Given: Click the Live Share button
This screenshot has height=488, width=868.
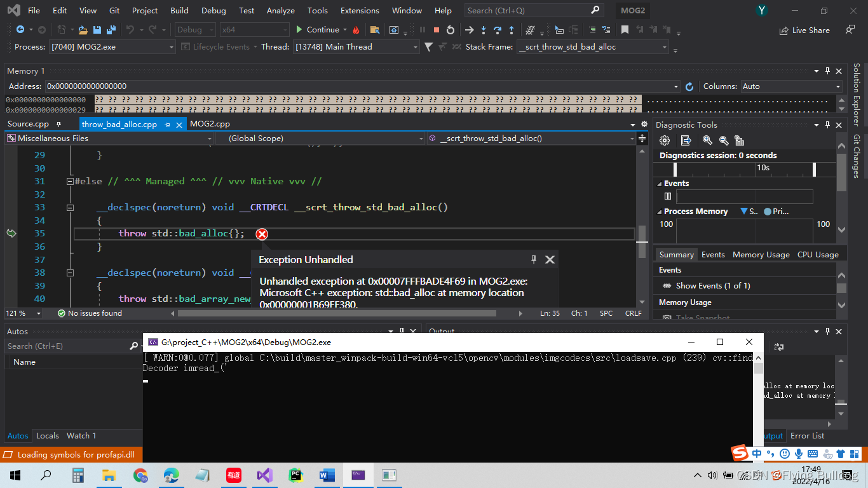Looking at the screenshot, I should pyautogui.click(x=804, y=30).
